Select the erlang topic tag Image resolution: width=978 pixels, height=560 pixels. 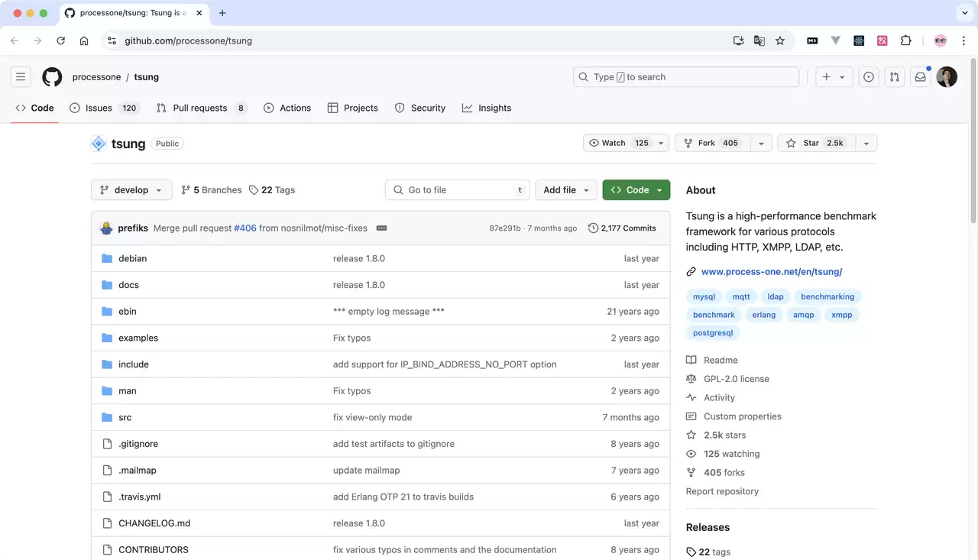click(763, 315)
